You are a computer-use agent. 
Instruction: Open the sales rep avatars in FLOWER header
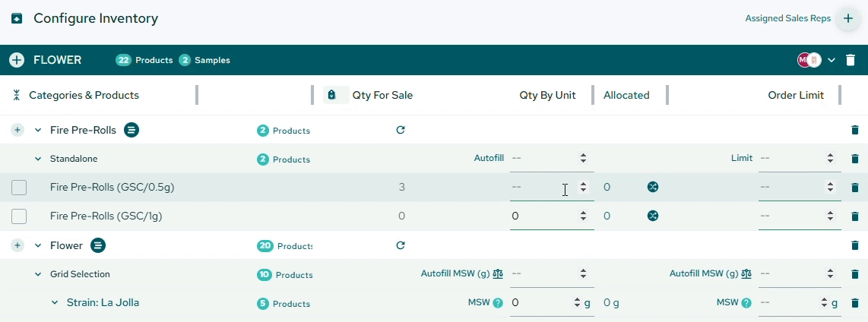809,60
